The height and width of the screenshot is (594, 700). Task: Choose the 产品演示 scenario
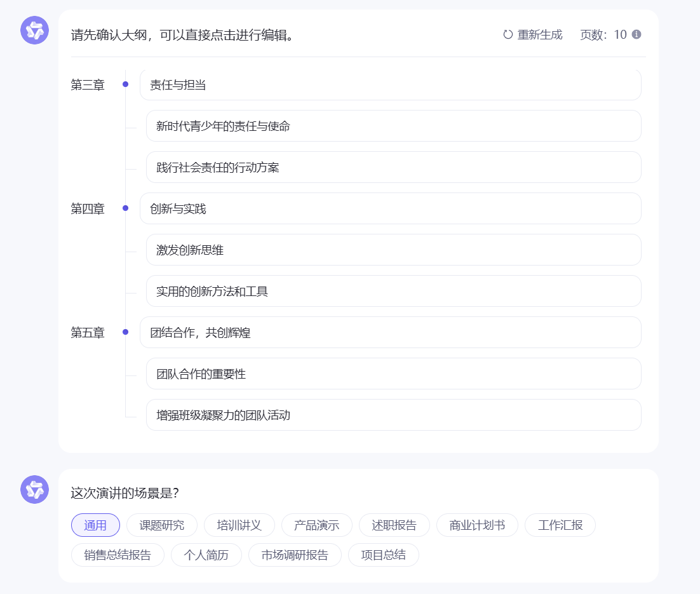[317, 525]
